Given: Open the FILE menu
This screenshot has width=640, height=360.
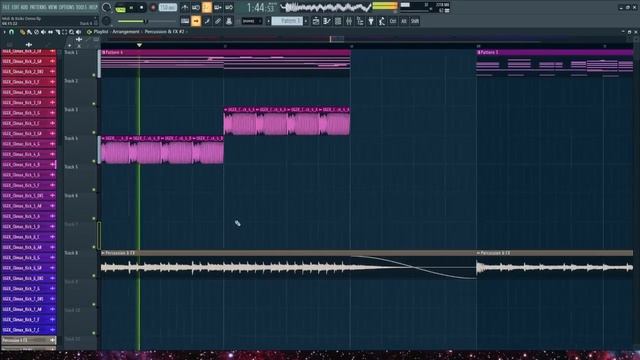Looking at the screenshot, I should (6, 7).
